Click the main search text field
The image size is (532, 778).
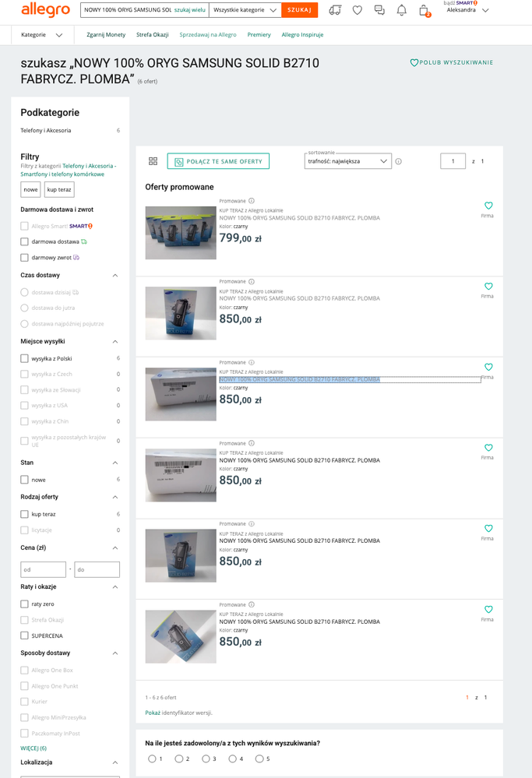coord(127,10)
